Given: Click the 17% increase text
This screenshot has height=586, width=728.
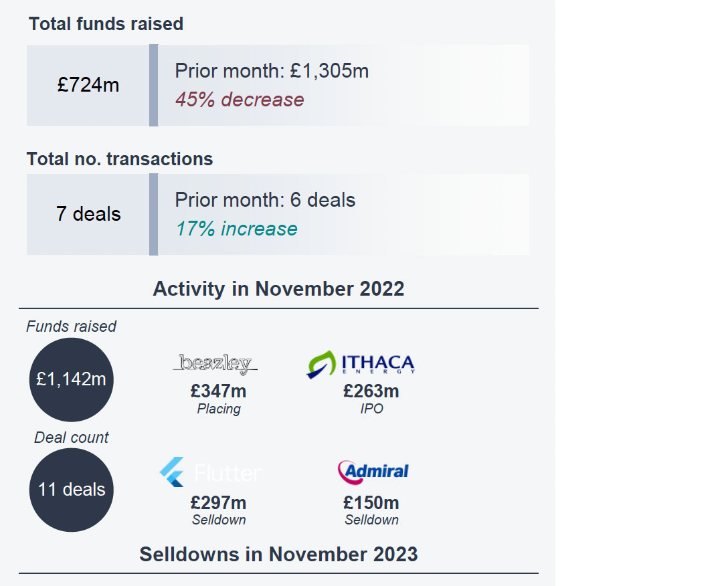Looking at the screenshot, I should click(x=236, y=229).
